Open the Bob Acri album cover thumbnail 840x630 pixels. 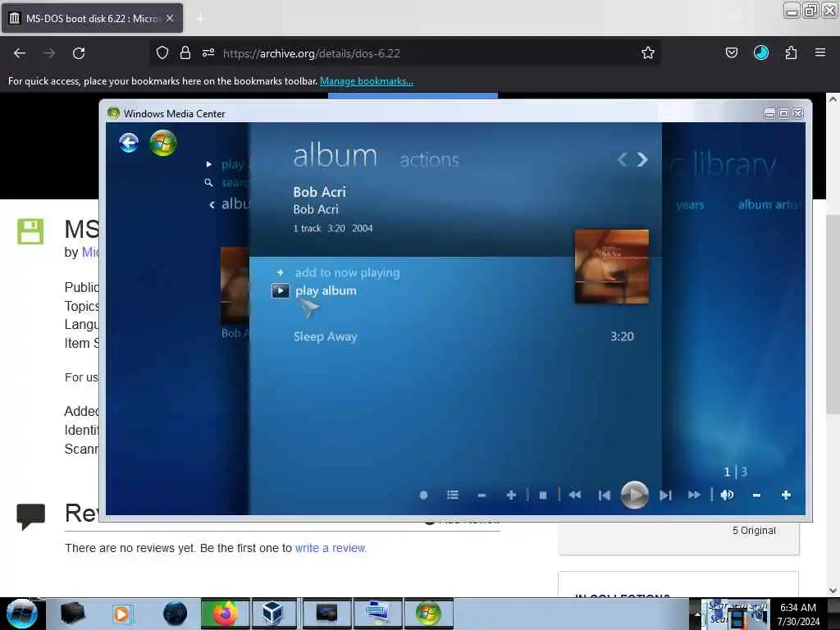(x=611, y=267)
